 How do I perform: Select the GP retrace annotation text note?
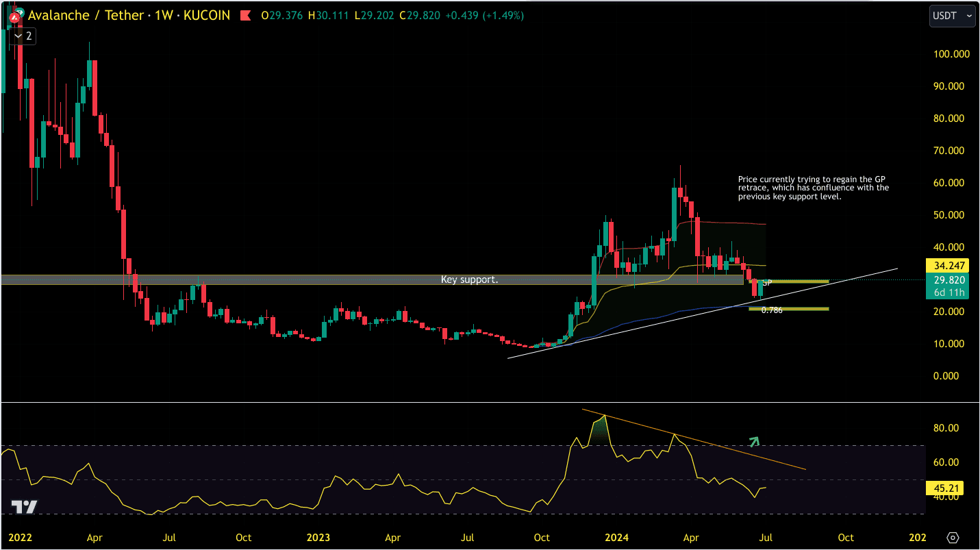(814, 188)
